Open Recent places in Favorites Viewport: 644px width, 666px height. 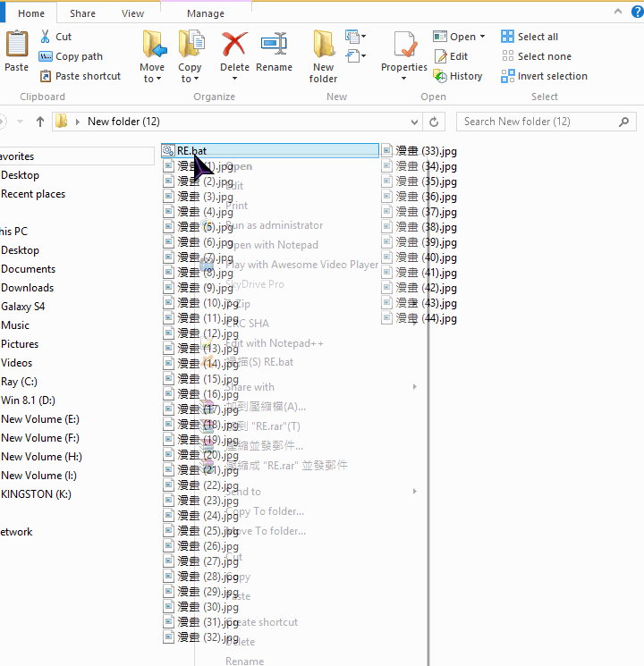(33, 194)
